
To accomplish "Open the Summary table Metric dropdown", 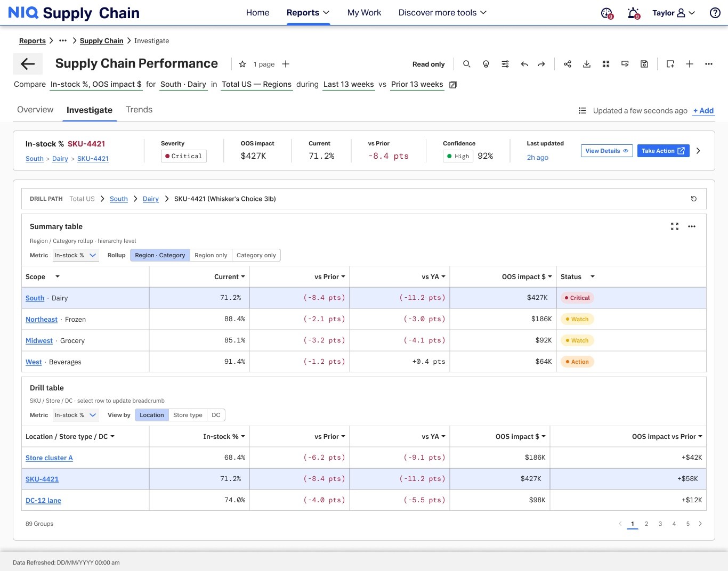I will (76, 255).
